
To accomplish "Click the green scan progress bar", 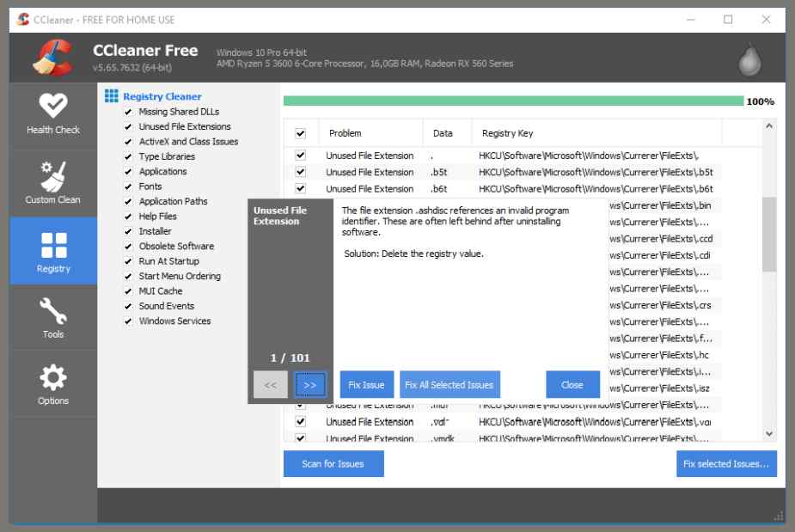I will 513,101.
